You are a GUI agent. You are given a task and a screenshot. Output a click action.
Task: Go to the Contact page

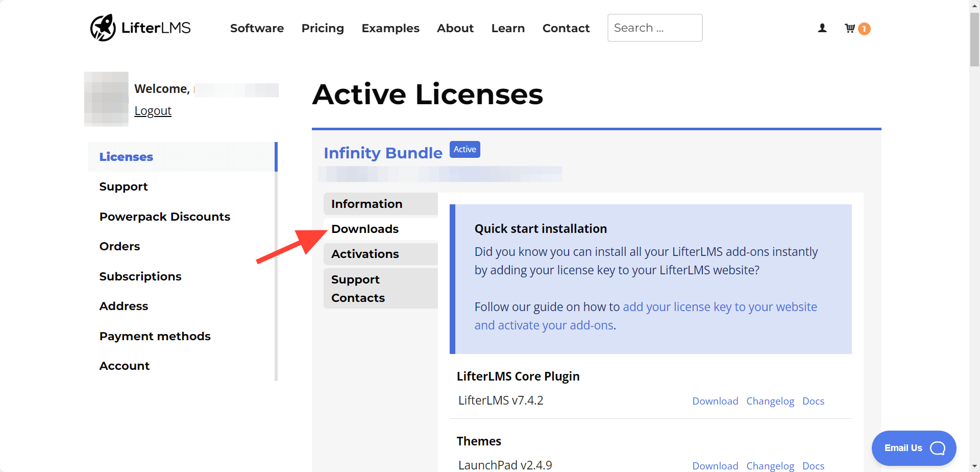(x=566, y=28)
